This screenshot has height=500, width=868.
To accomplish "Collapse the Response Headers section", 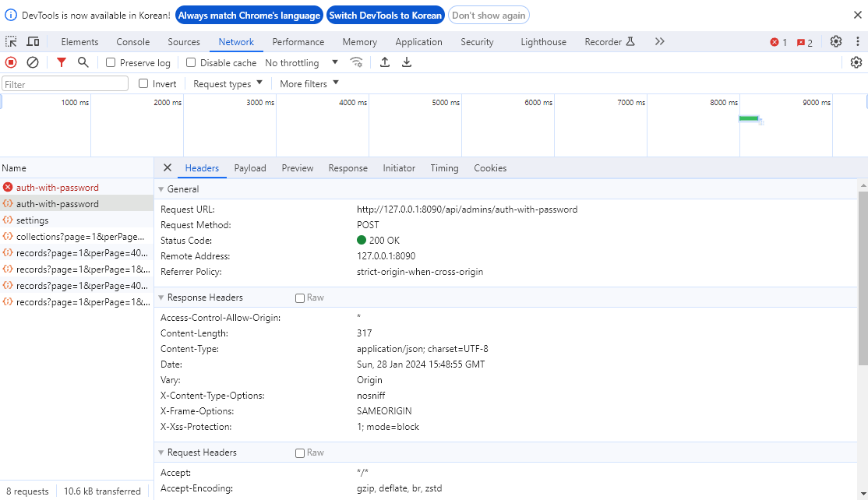I will [x=161, y=298].
